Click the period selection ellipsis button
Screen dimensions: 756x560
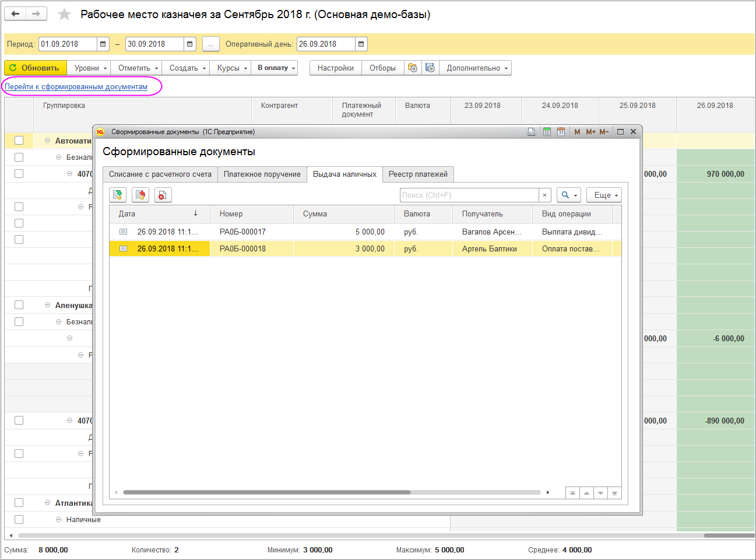[x=211, y=44]
